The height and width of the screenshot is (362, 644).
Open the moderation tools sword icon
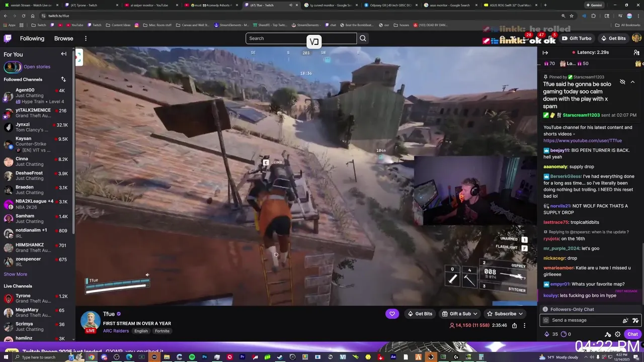pos(608,334)
